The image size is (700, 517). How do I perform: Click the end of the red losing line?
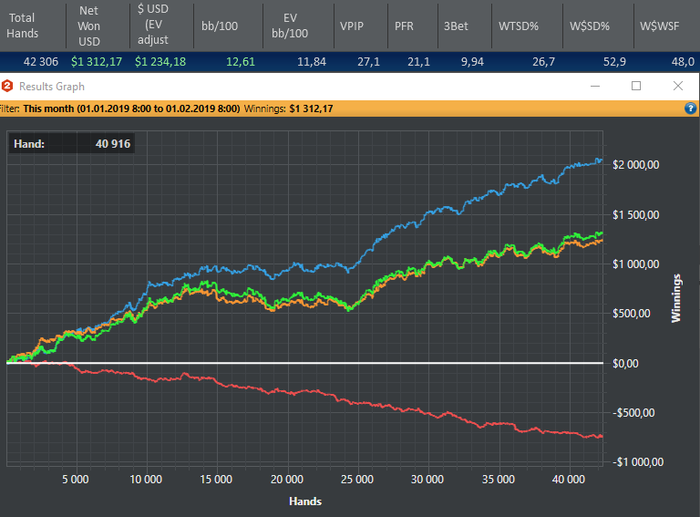pyautogui.click(x=601, y=436)
